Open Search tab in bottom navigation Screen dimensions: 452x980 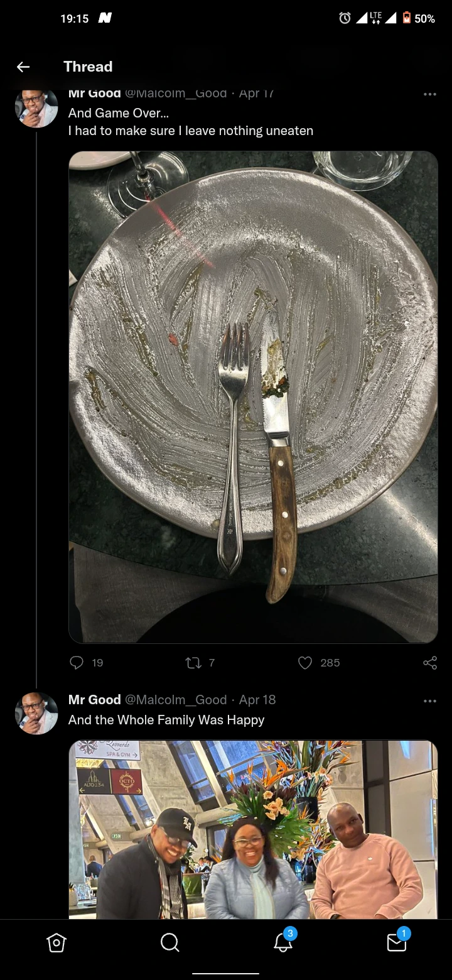[x=169, y=942]
